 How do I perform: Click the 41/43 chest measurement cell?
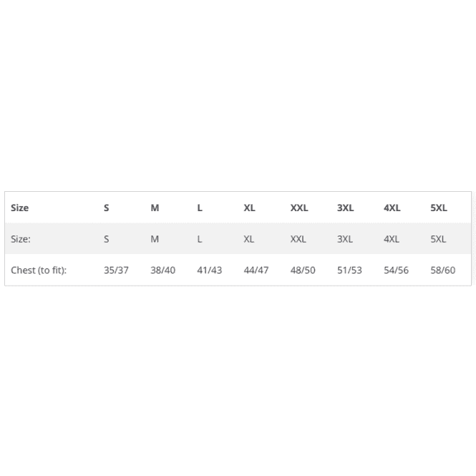tap(209, 271)
